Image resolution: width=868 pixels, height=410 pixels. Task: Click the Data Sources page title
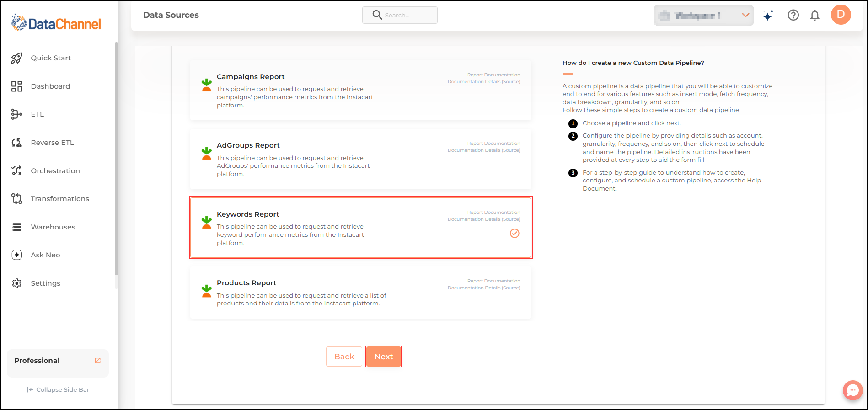[171, 15]
